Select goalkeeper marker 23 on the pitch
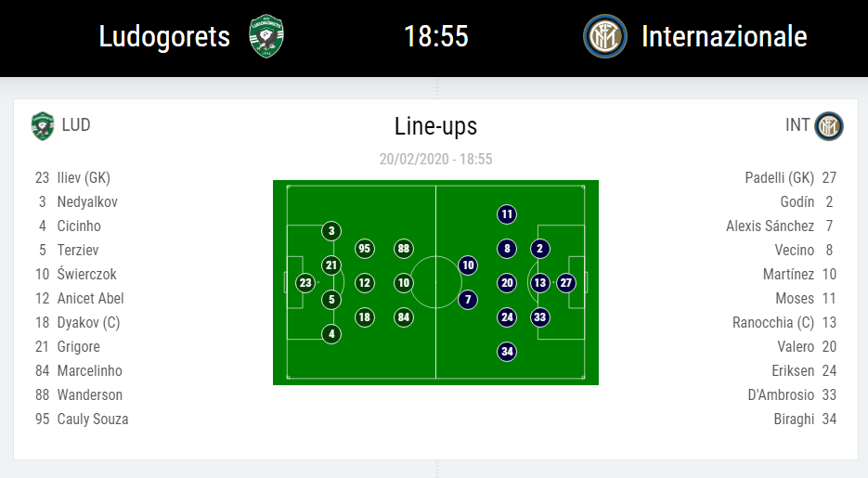The width and height of the screenshot is (868, 478). (304, 283)
